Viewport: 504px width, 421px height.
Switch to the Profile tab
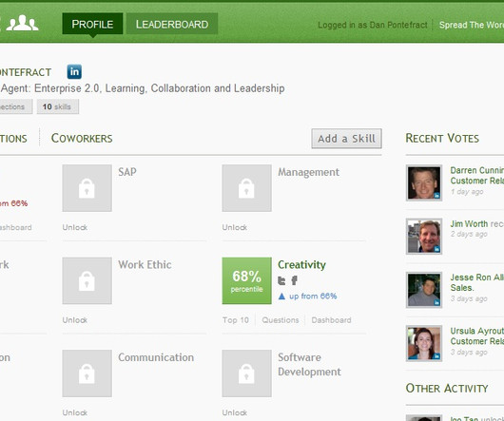tap(92, 24)
